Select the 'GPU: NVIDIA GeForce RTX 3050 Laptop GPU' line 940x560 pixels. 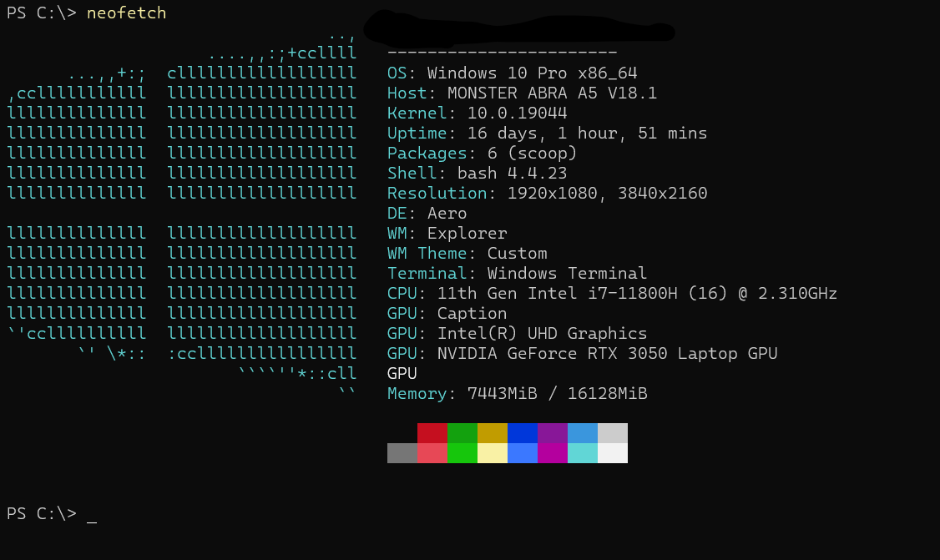click(582, 353)
